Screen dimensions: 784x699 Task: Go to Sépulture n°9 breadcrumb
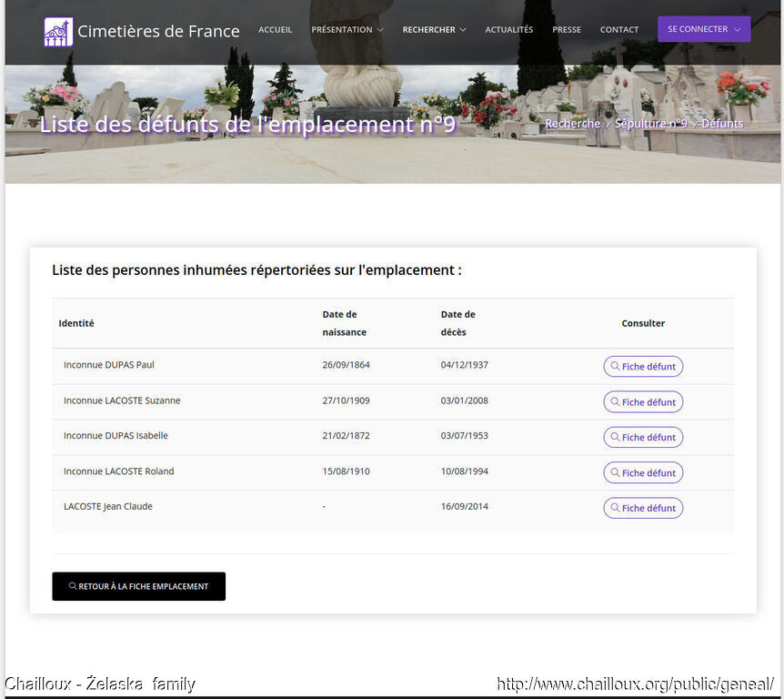coord(650,124)
